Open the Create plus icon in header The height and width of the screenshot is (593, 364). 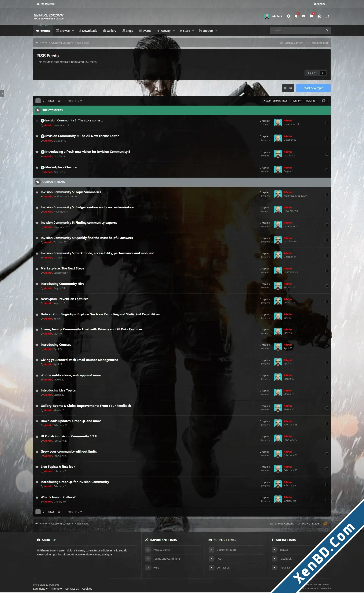tap(288, 16)
